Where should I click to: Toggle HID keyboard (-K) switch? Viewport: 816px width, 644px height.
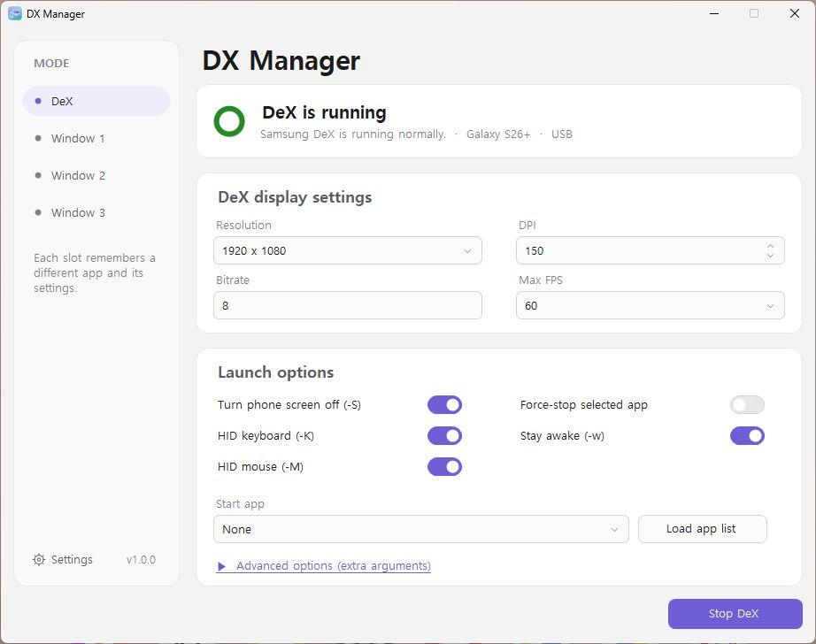444,436
